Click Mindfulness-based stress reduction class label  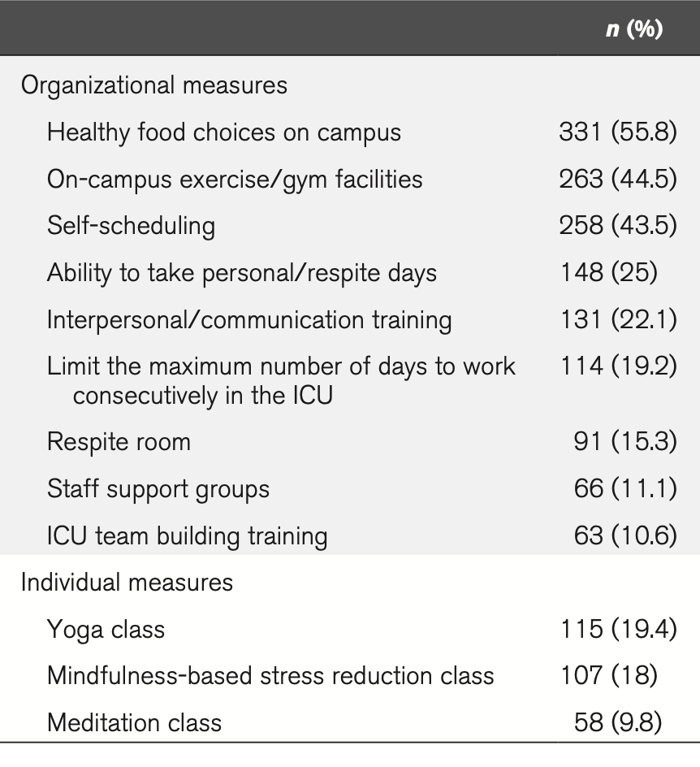pos(270,675)
